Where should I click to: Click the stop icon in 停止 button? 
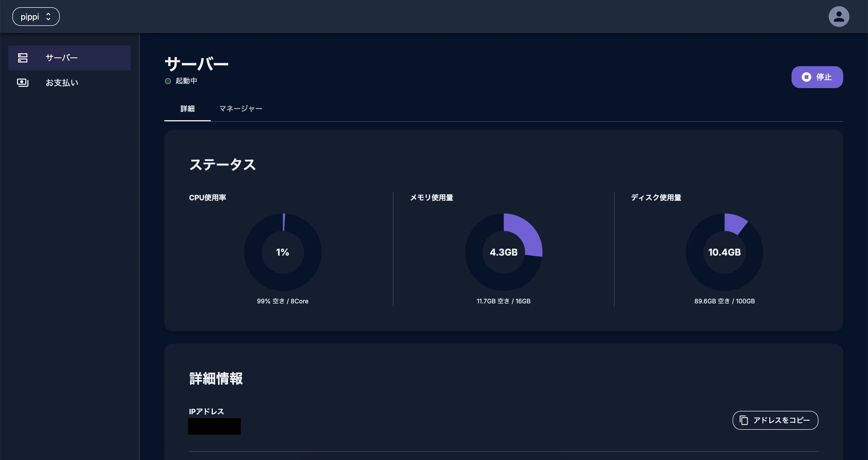(806, 77)
